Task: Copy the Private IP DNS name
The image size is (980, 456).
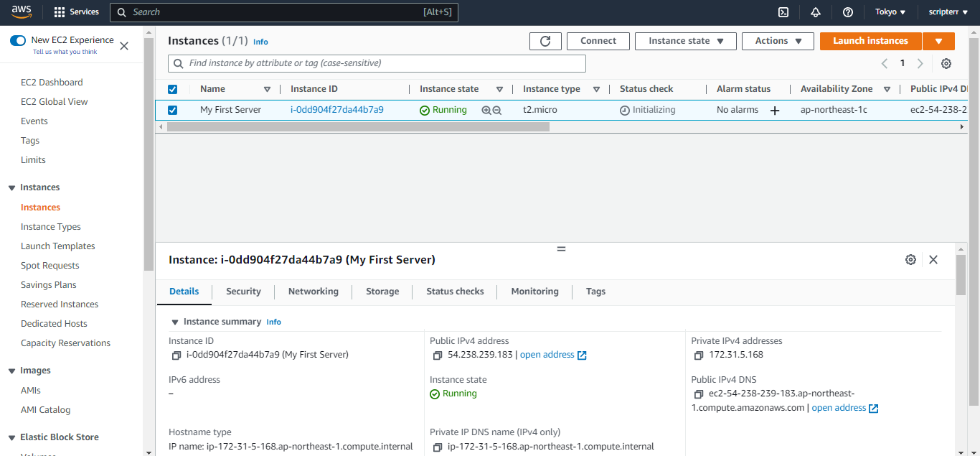Action: 438,447
